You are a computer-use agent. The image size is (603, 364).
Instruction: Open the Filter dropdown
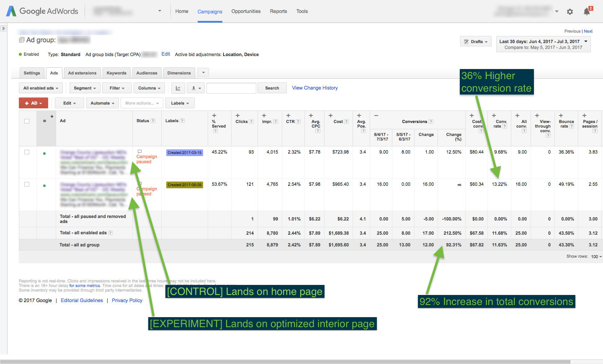coord(117,88)
